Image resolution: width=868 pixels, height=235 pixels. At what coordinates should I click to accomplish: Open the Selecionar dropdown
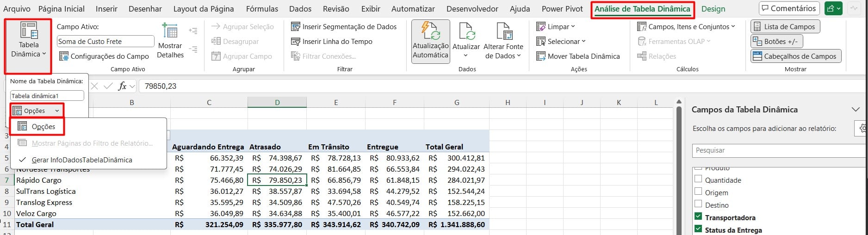coord(561,41)
